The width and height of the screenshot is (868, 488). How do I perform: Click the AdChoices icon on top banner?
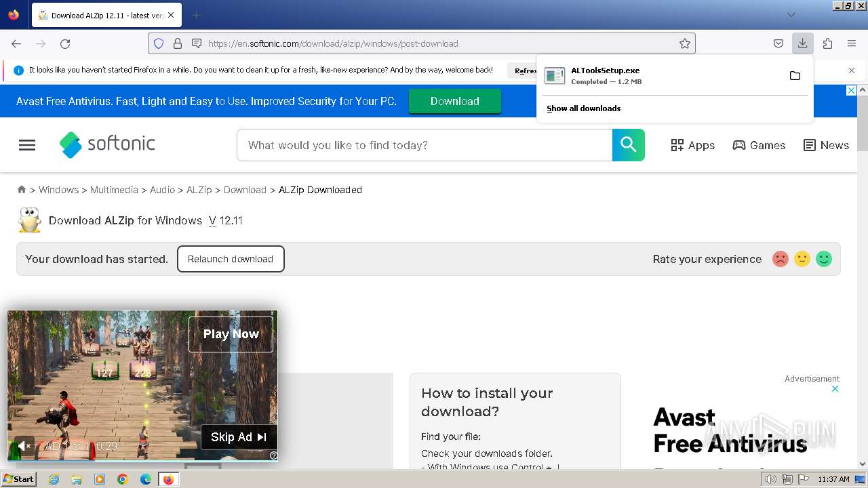click(852, 90)
